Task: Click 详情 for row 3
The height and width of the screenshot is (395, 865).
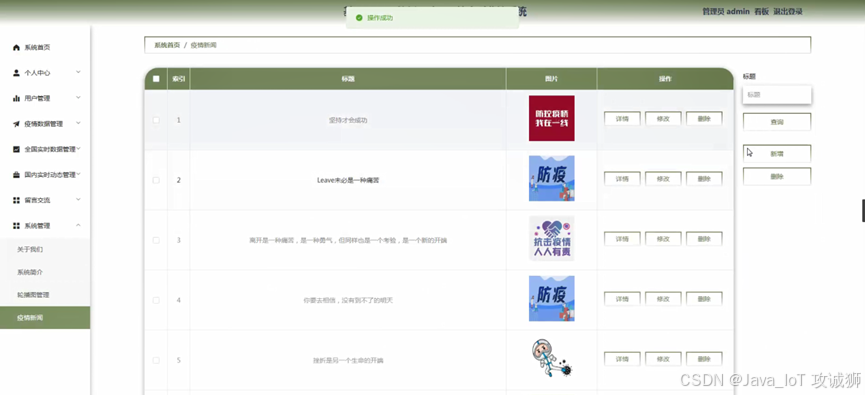Action: (x=622, y=239)
